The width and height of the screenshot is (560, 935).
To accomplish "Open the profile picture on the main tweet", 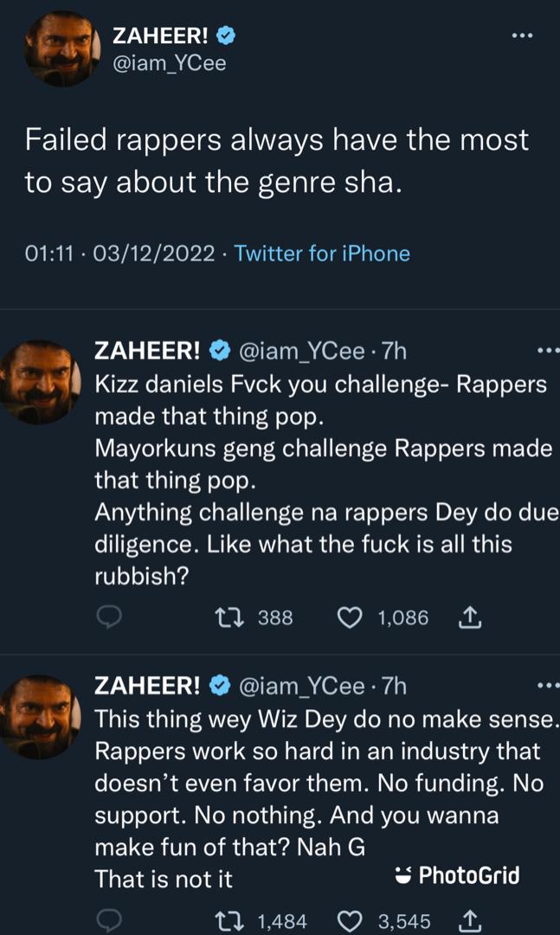I will click(x=61, y=49).
